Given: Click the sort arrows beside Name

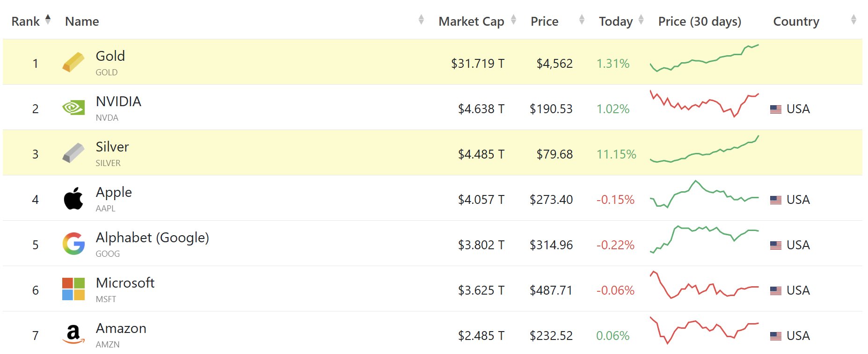Looking at the screenshot, I should pyautogui.click(x=421, y=20).
